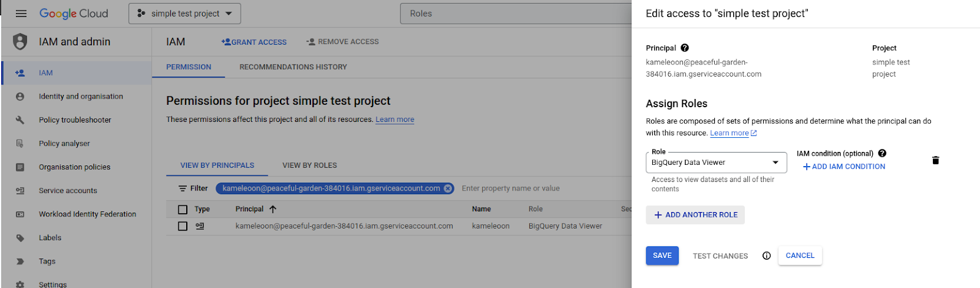Click the Policy analyser icon in sidebar
The image size is (980, 288).
coord(20,143)
